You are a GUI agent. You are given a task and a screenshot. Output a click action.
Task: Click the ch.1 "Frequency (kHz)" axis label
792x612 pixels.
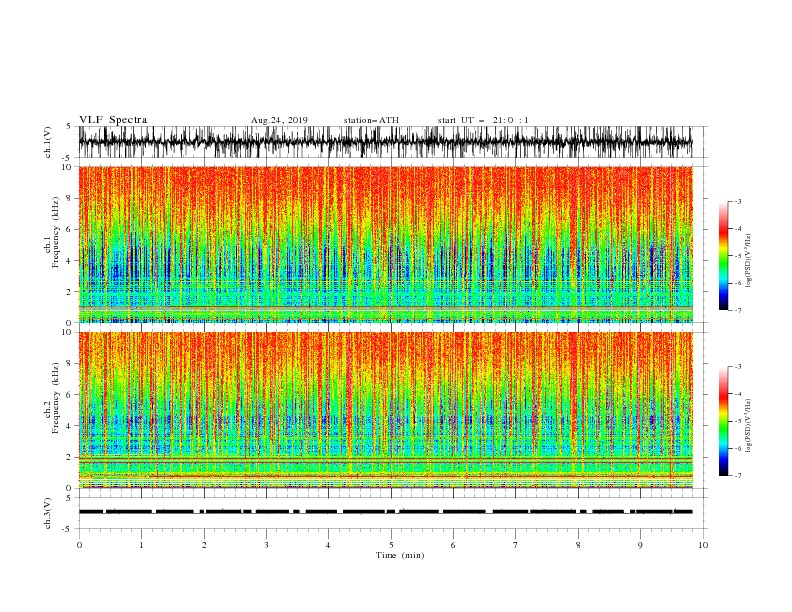pos(57,233)
